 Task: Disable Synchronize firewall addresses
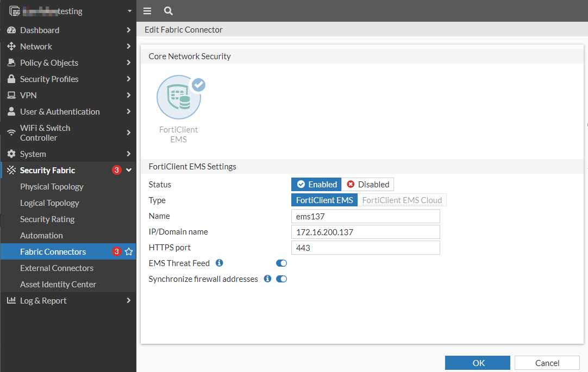(x=281, y=279)
